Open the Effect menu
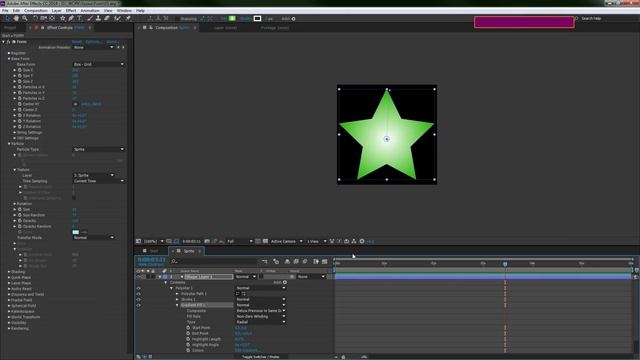The height and width of the screenshot is (360, 640). (71, 11)
